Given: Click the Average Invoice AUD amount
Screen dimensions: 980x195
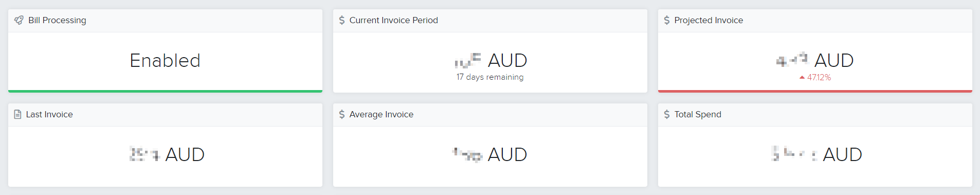Looking at the screenshot, I should point(489,154).
